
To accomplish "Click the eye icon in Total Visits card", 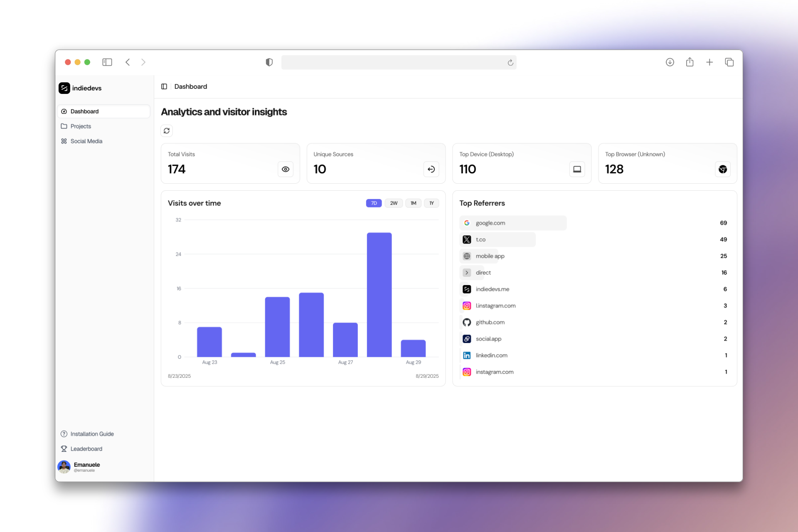I will tap(286, 169).
